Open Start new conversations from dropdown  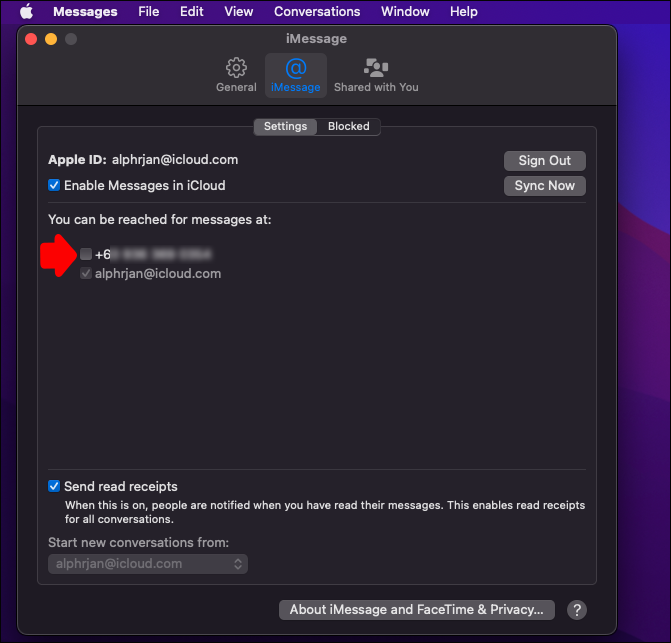pyautogui.click(x=148, y=564)
